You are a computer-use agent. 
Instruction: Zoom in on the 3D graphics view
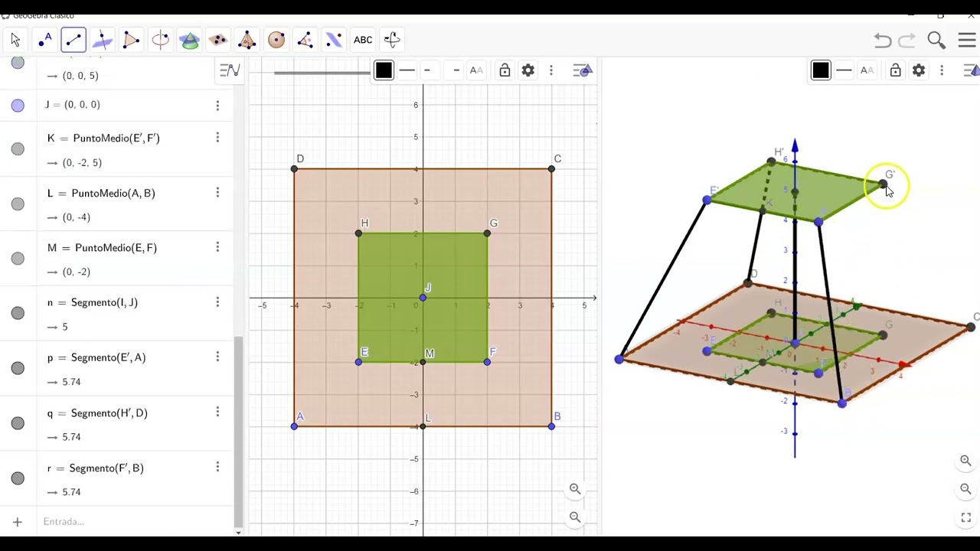click(965, 461)
